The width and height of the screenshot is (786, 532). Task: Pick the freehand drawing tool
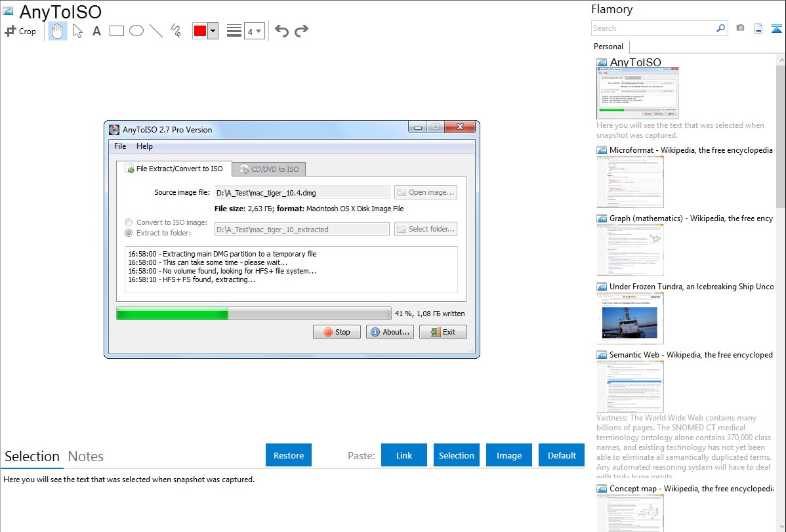[x=176, y=31]
